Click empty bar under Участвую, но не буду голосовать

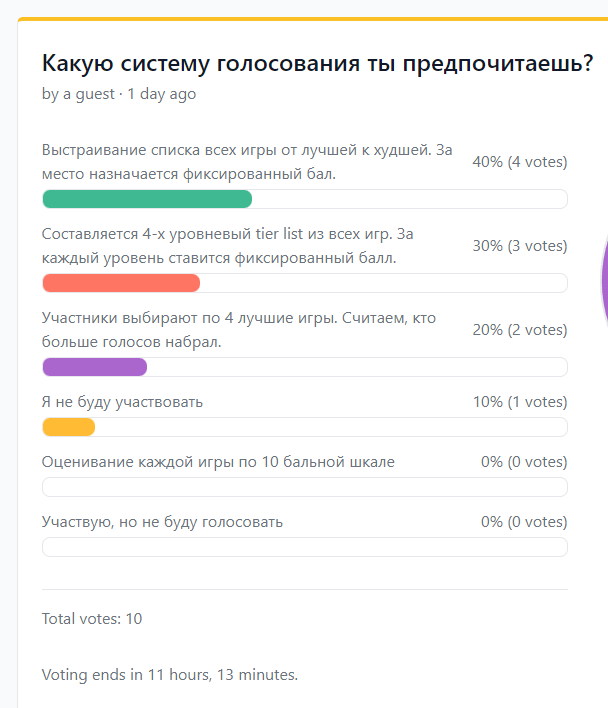[x=305, y=547]
